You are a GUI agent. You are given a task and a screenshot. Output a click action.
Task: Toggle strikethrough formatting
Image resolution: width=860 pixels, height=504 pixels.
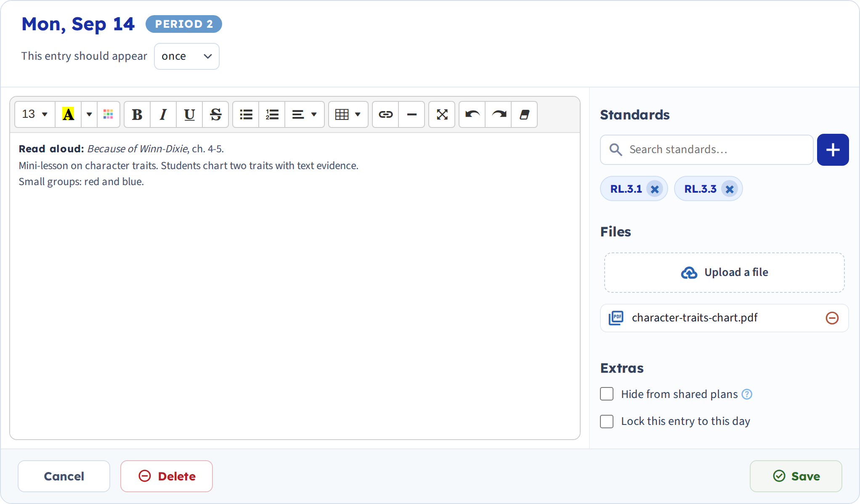pos(215,114)
